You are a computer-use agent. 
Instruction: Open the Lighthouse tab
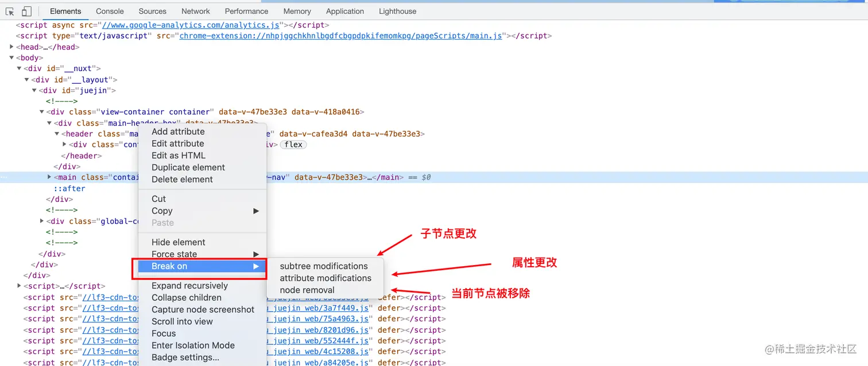(398, 11)
